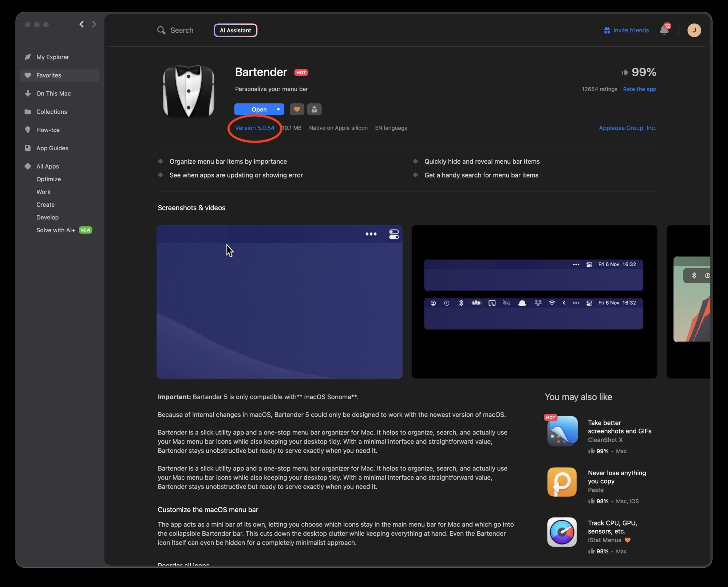This screenshot has width=728, height=587.
Task: Open the Paste app icon
Action: click(562, 482)
